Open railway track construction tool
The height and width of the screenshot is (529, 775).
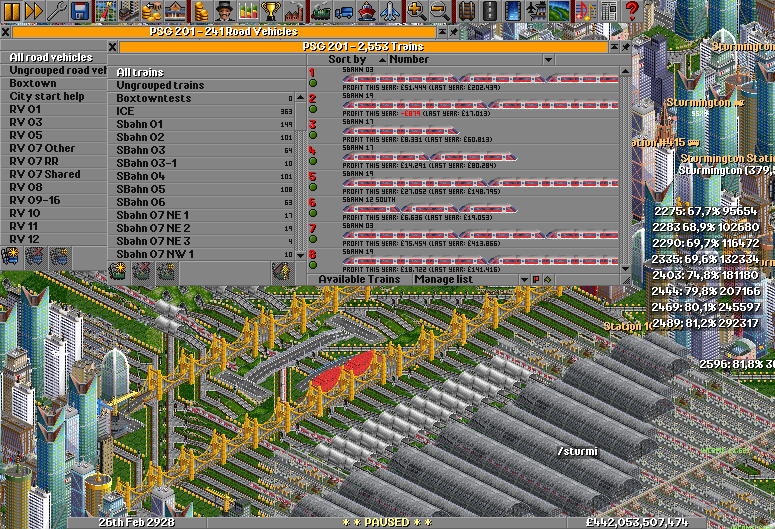pos(466,11)
